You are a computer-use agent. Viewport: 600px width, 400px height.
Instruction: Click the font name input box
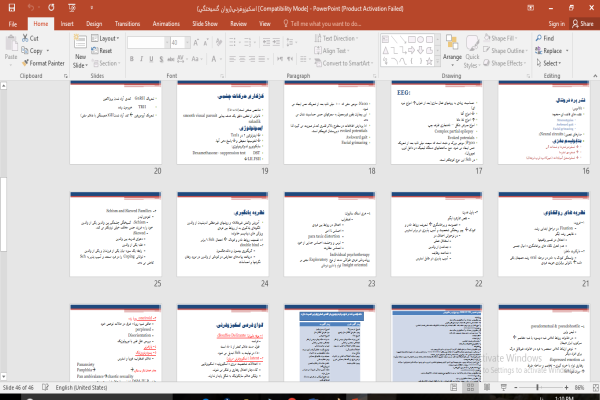[x=146, y=42]
